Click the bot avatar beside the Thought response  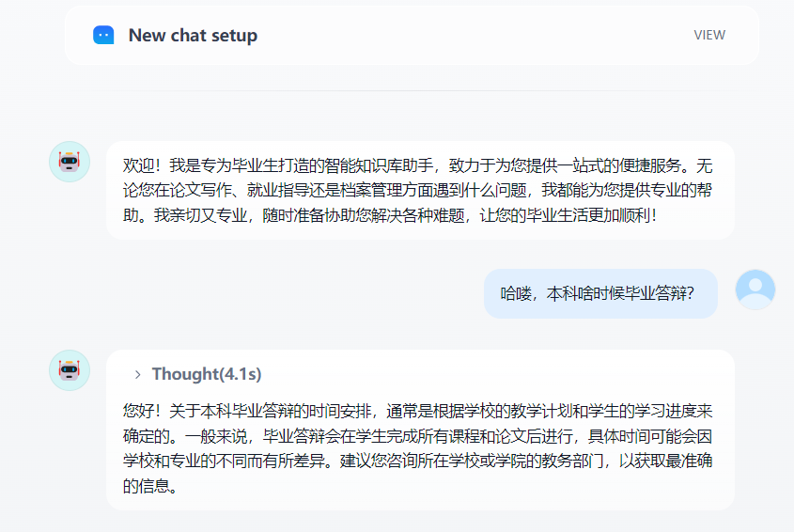click(x=70, y=370)
